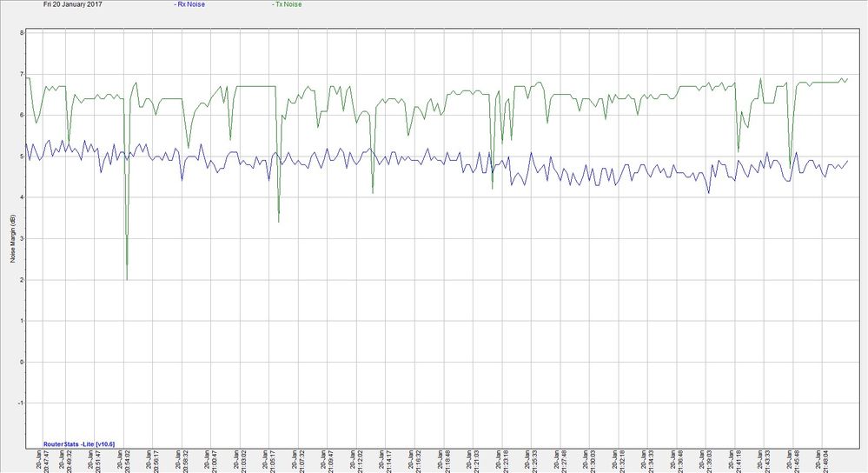Click the y-axis value -1
Image resolution: width=868 pixels, height=473 pixels.
[x=21, y=403]
